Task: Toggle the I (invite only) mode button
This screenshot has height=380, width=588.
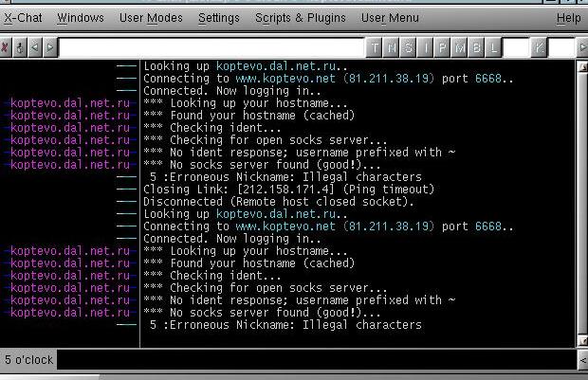Action: (x=425, y=47)
